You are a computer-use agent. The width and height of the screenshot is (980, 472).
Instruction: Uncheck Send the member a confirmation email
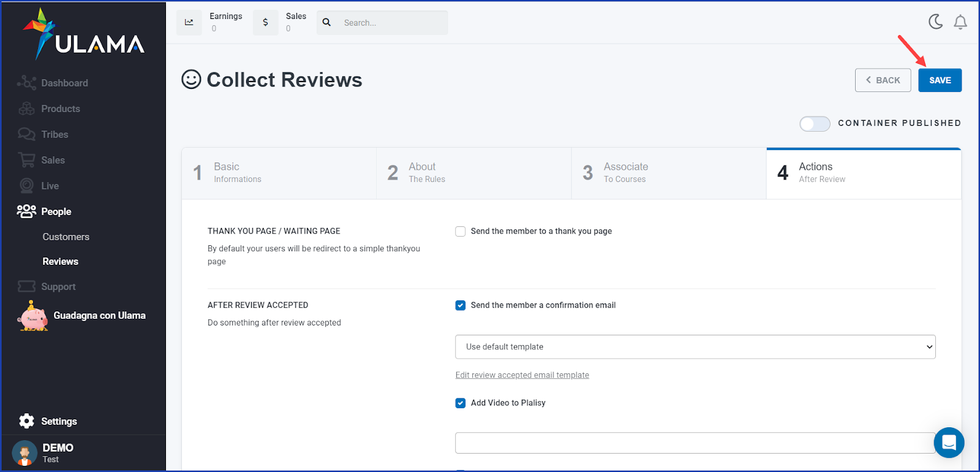tap(461, 305)
